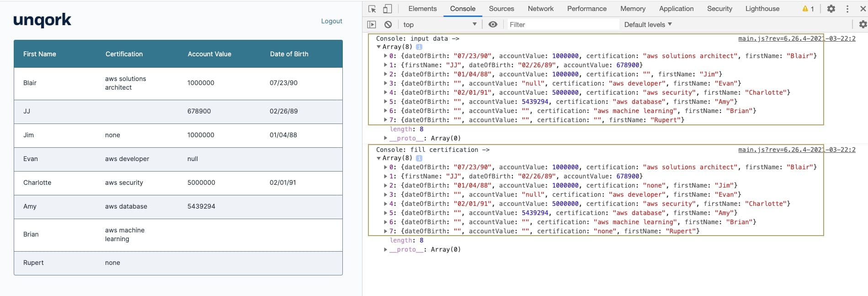The image size is (868, 296).
Task: Expand item 1 in the input data array
Action: tap(385, 65)
